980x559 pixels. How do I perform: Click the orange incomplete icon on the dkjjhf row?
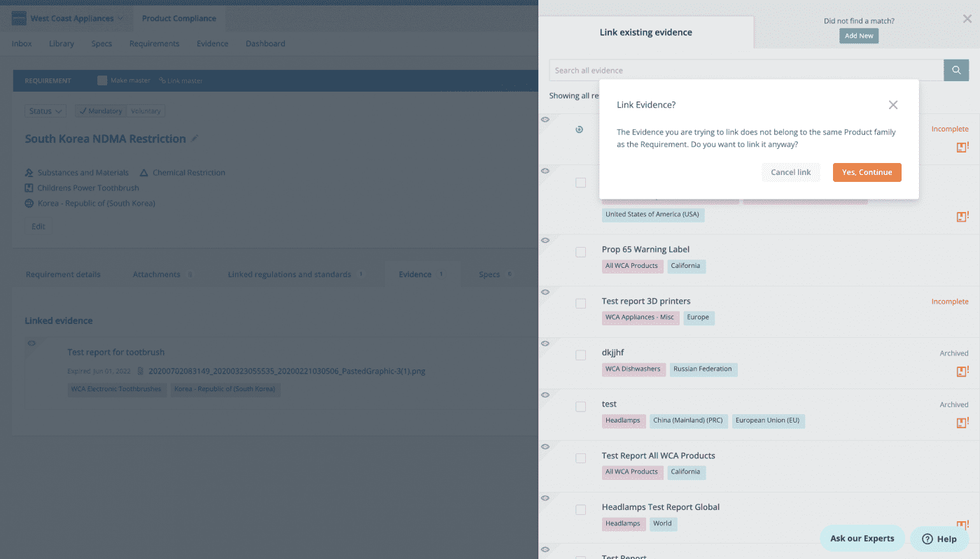(962, 371)
